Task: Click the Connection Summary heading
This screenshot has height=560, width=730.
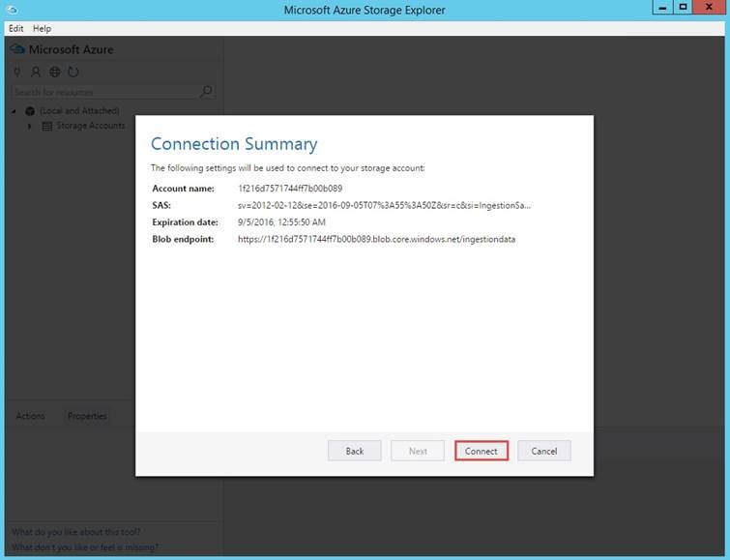Action: coord(234,143)
